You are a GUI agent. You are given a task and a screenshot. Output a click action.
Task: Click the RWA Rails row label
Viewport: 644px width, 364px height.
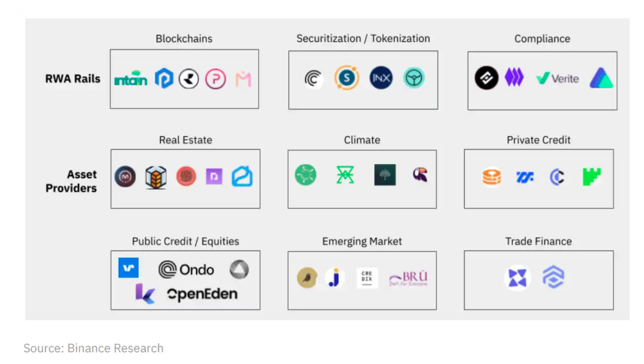tap(73, 79)
